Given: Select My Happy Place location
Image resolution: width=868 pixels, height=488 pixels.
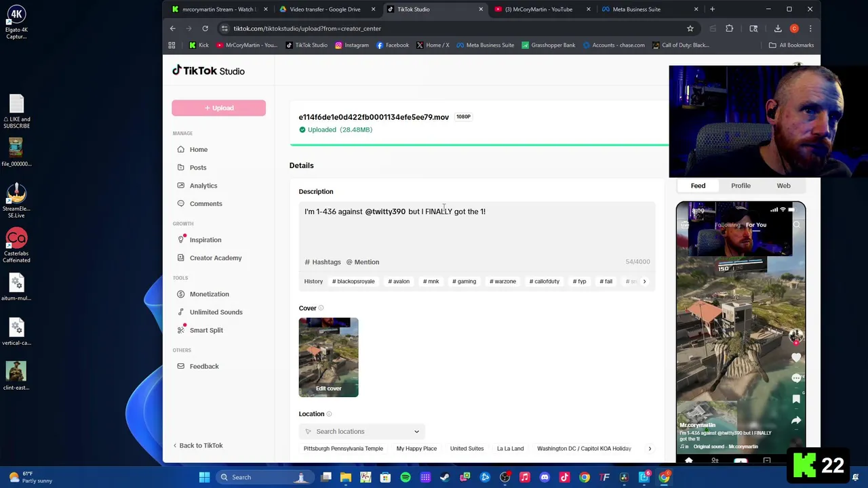Looking at the screenshot, I should pyautogui.click(x=416, y=449).
